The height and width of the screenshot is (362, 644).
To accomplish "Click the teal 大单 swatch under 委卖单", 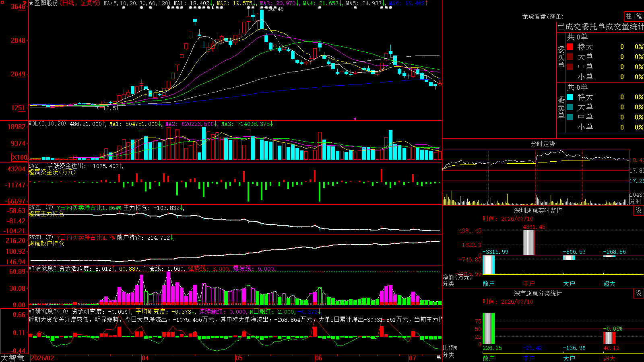I will 570,107.
